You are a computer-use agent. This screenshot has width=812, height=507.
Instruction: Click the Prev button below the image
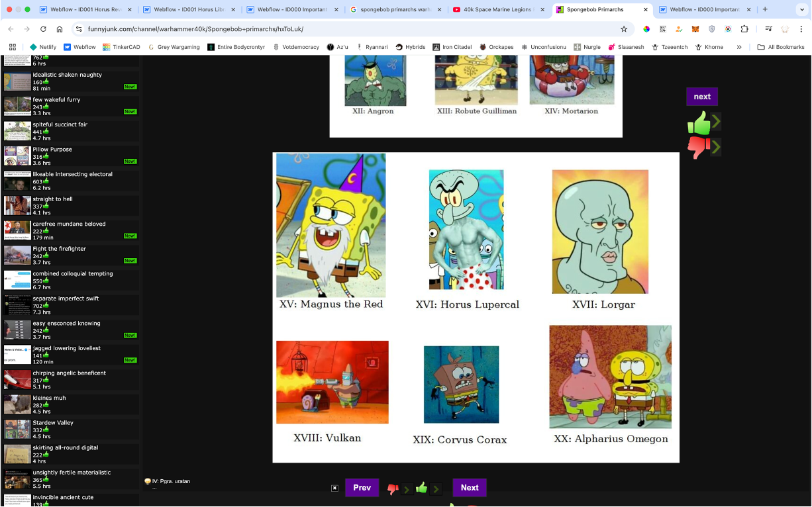(362, 488)
